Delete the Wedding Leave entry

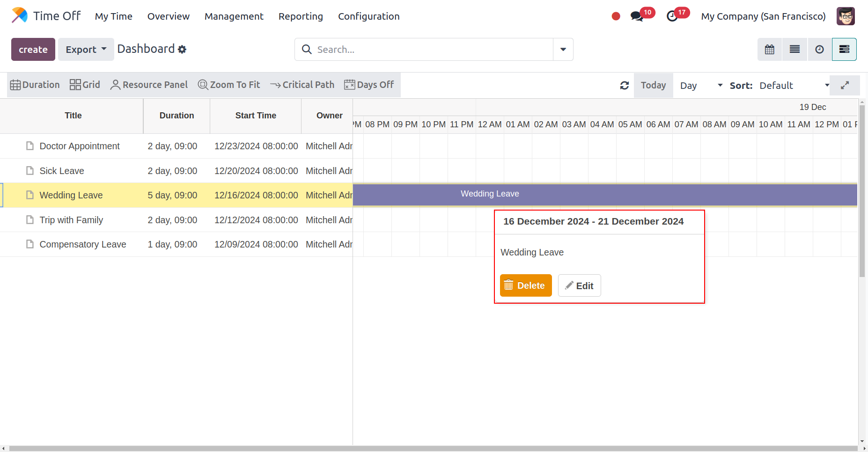point(525,285)
